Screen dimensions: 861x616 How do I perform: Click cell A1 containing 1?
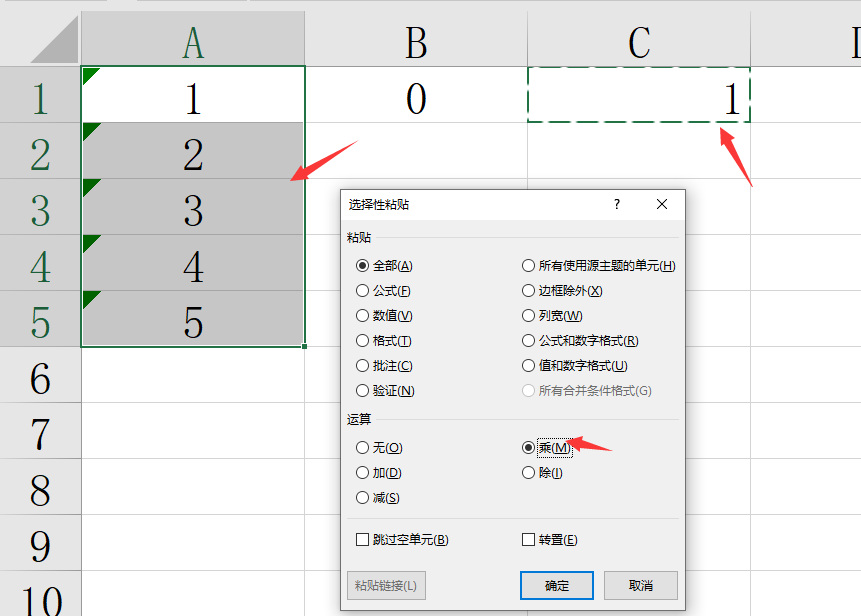[x=193, y=95]
